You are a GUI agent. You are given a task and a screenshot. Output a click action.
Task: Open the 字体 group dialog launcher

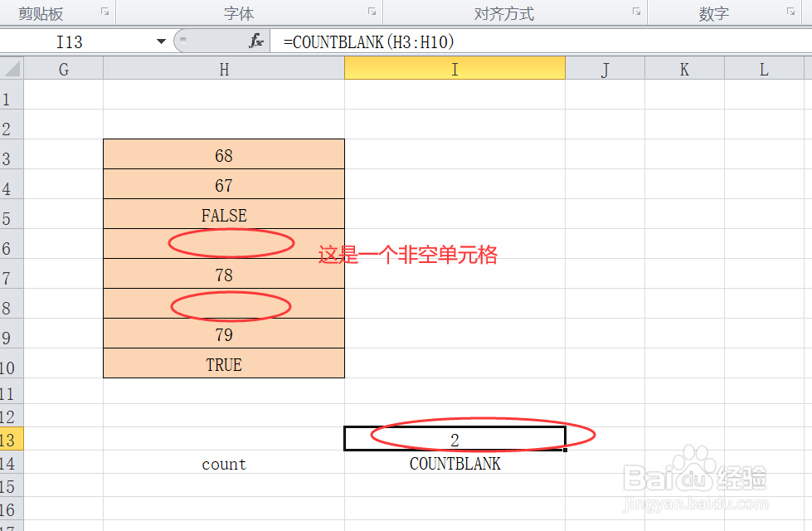(371, 11)
